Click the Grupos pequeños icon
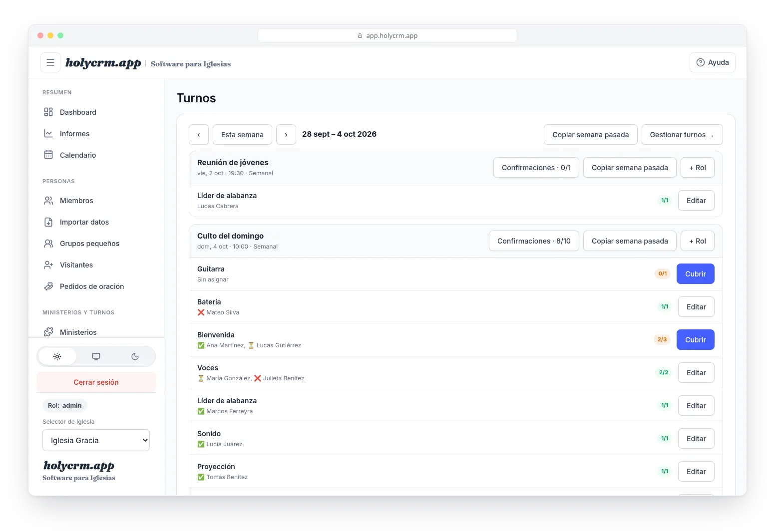Viewport: 775px width, 532px height. coord(48,243)
